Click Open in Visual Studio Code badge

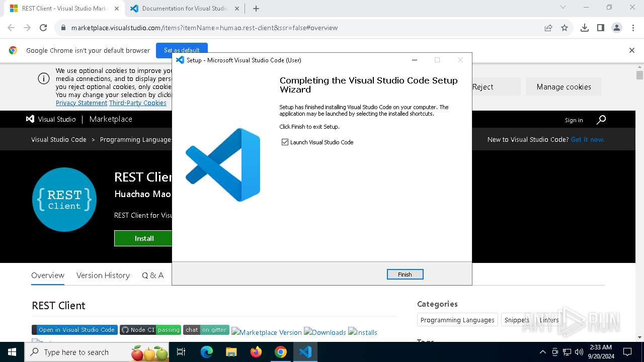pos(74,330)
